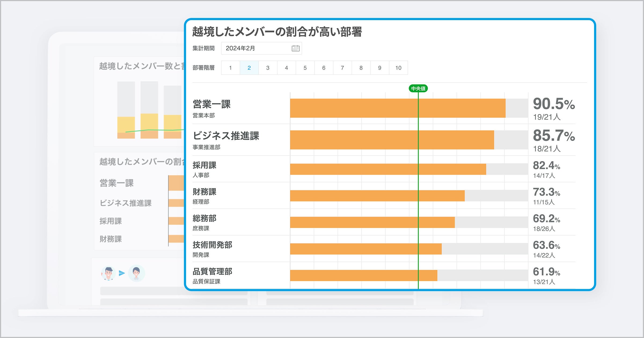Click the female avatar icon in background
This screenshot has height=338, width=644.
coord(136,273)
